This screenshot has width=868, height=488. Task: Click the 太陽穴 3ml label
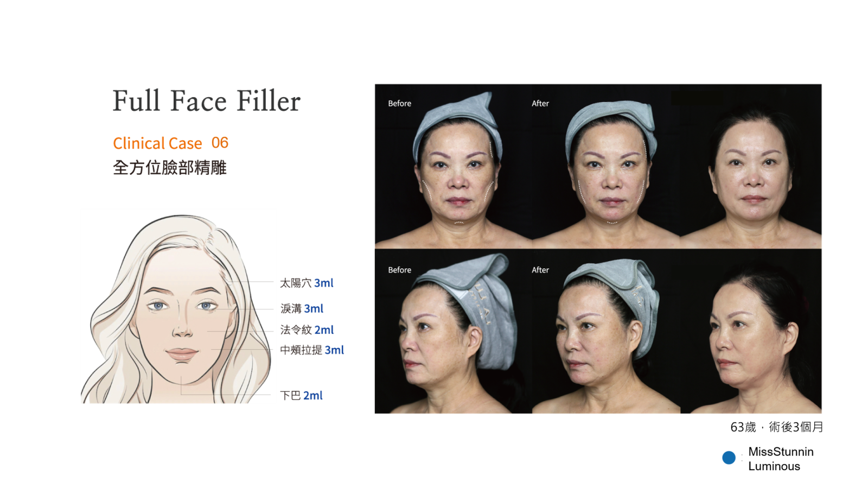point(307,283)
